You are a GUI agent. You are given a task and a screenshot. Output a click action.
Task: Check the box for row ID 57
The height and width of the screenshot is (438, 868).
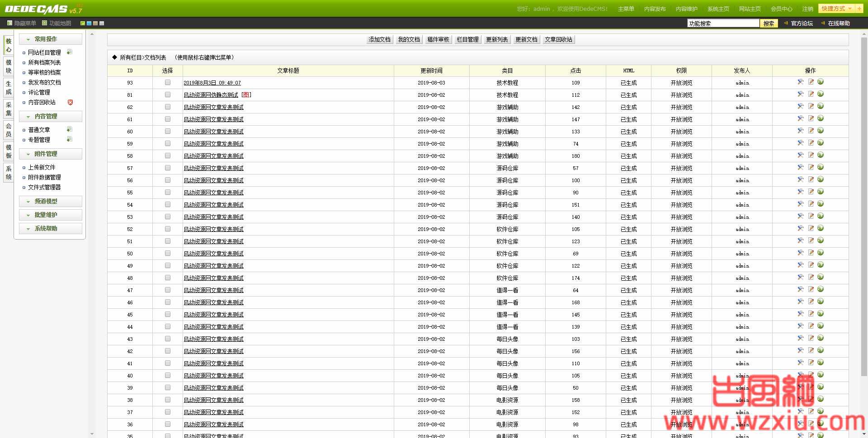click(168, 168)
